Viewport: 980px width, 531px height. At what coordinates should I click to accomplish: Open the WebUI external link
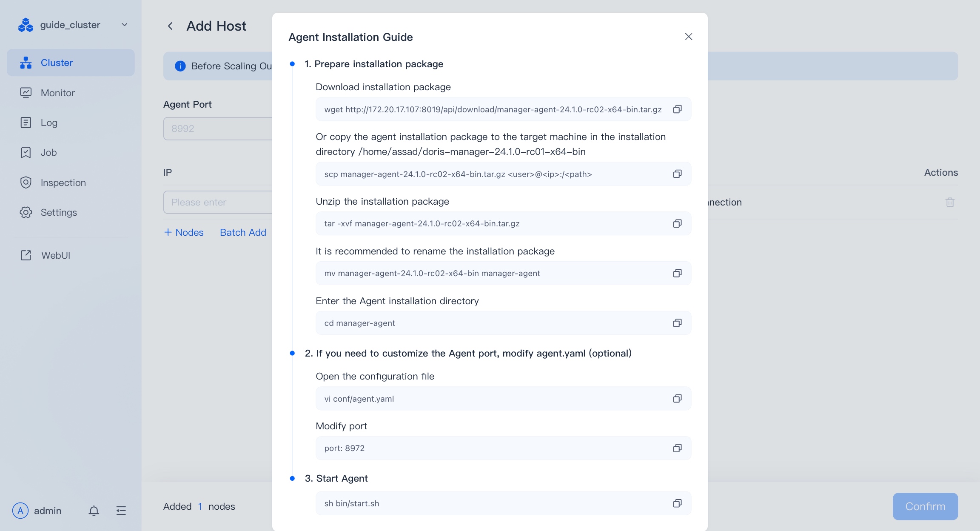[x=71, y=255]
